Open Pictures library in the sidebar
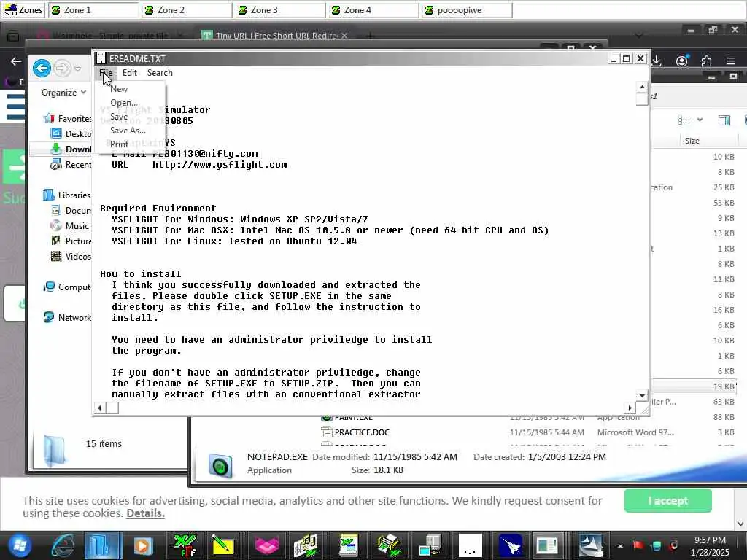 [71, 241]
